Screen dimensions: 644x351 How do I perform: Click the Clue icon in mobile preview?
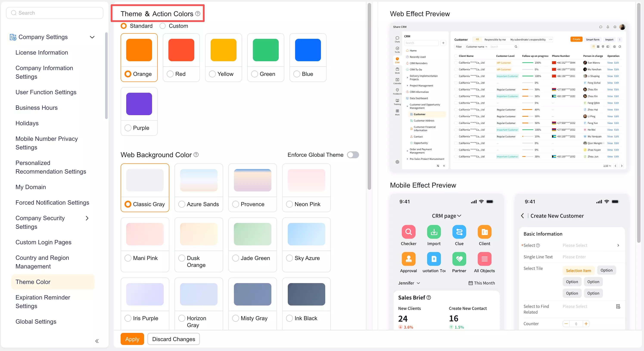[459, 232]
